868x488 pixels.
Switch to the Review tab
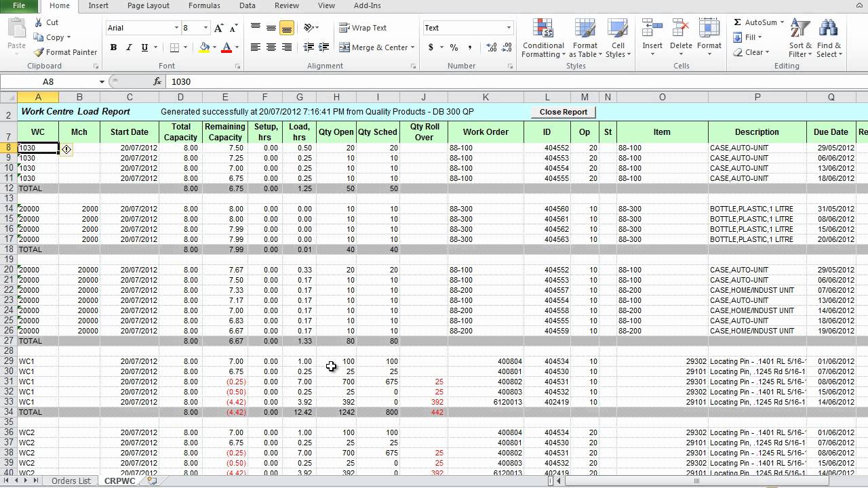point(287,5)
